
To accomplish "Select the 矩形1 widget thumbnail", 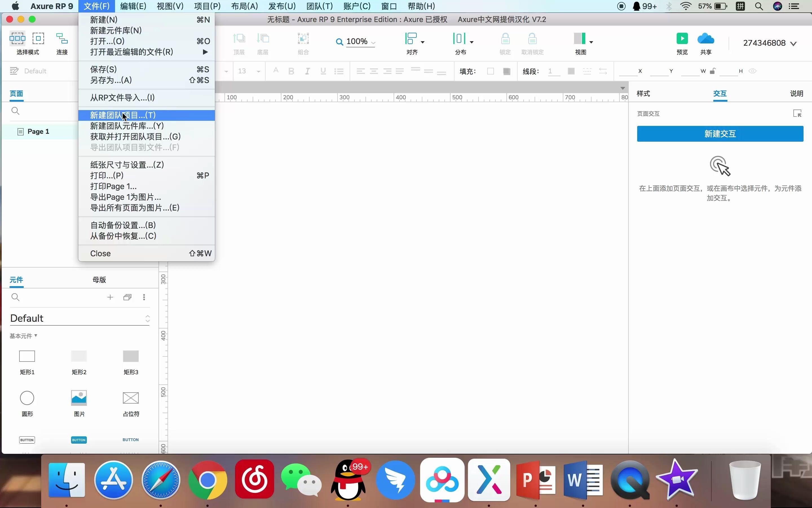I will click(27, 356).
